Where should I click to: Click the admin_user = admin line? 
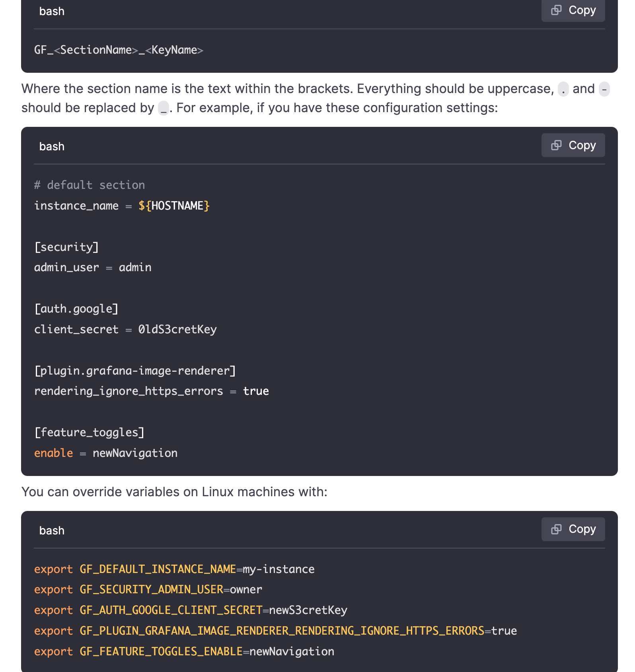click(93, 268)
